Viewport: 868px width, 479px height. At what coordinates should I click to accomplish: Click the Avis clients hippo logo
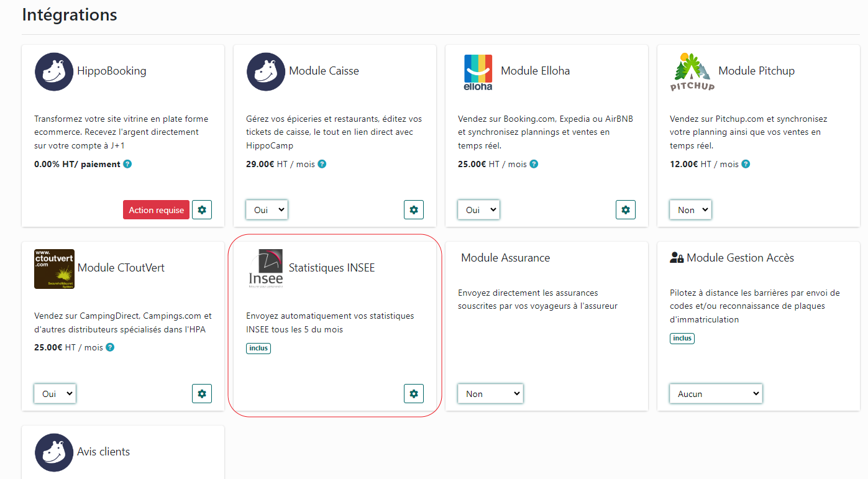(54, 452)
